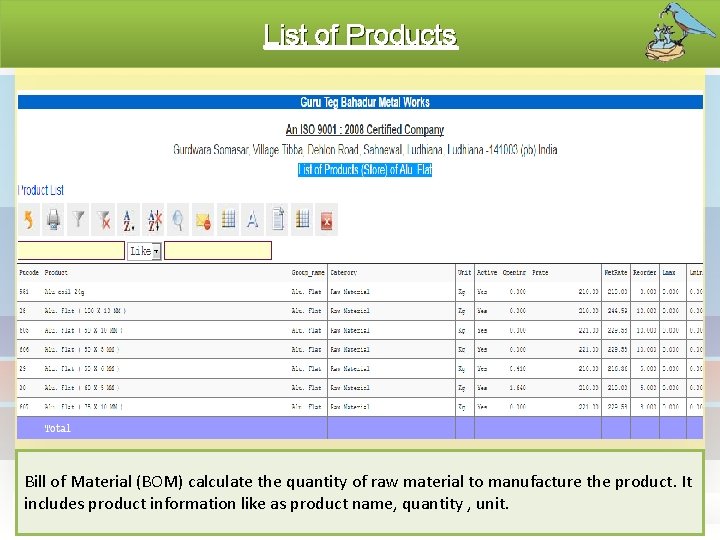Click the document page export icon
720x540 pixels.
(277, 219)
